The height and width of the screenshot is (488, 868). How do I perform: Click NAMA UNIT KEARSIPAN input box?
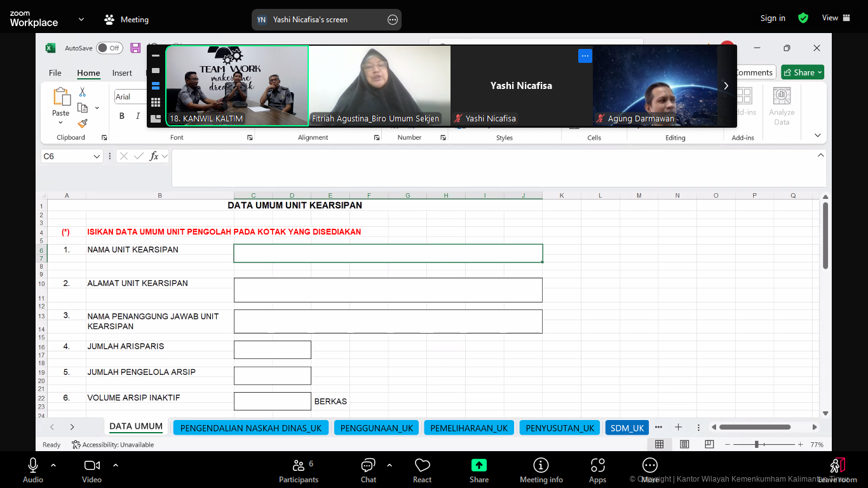(x=388, y=253)
